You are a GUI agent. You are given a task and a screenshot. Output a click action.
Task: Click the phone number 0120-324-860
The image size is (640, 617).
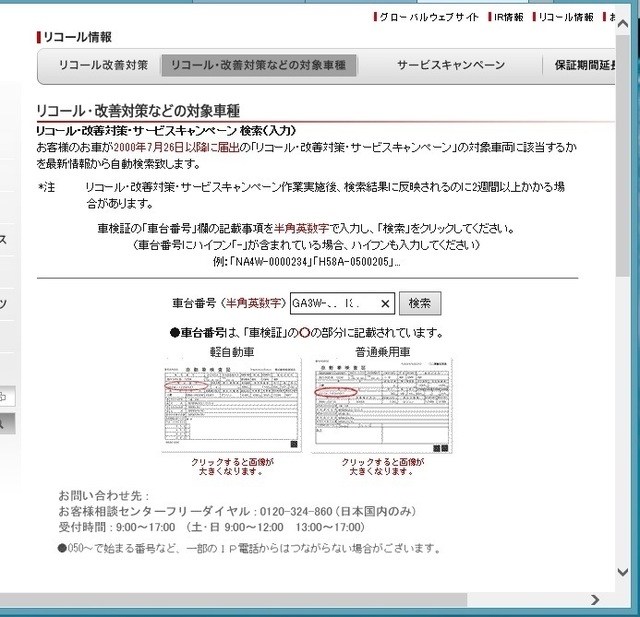coord(296,511)
